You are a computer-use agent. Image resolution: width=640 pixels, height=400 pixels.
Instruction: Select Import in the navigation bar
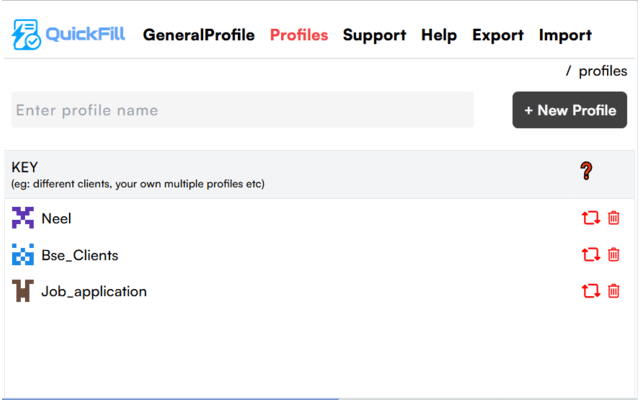coord(565,36)
